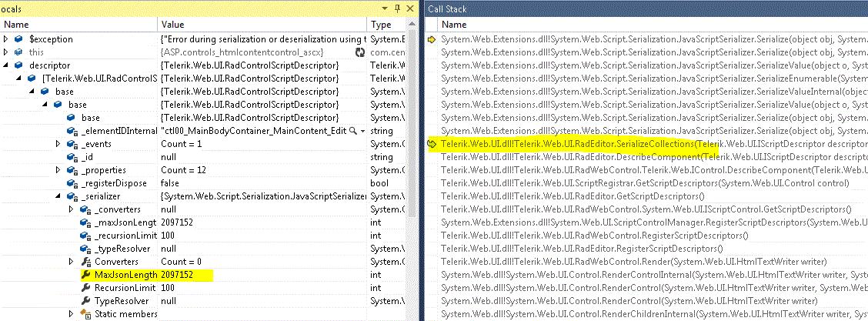Select the RadEditor.DescribeComponent stack frame

click(x=585, y=157)
